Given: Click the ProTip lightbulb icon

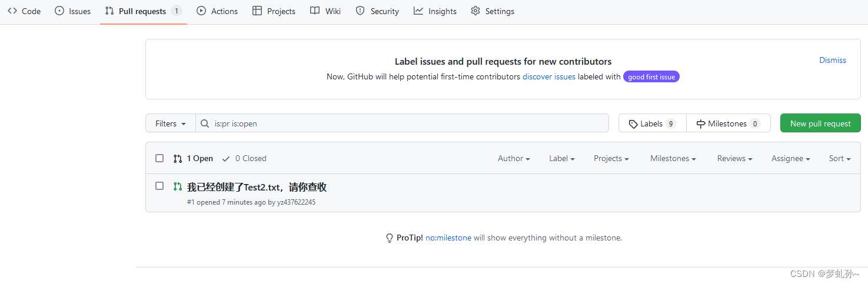Looking at the screenshot, I should point(390,238).
